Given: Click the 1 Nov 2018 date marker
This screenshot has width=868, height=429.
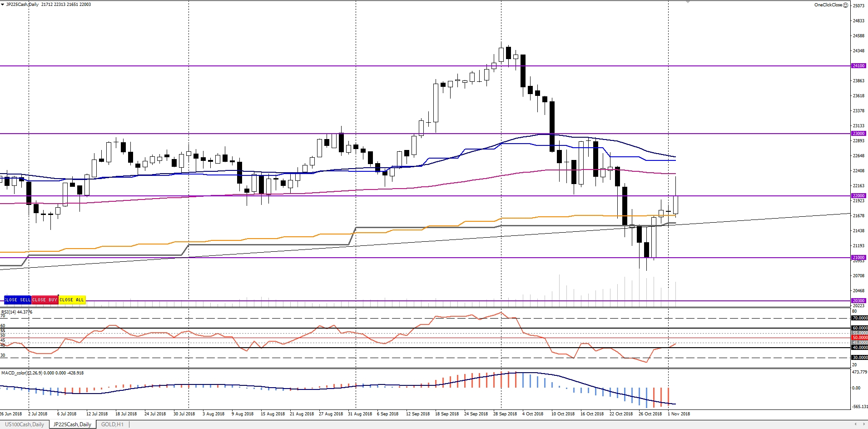Looking at the screenshot, I should (x=679, y=414).
